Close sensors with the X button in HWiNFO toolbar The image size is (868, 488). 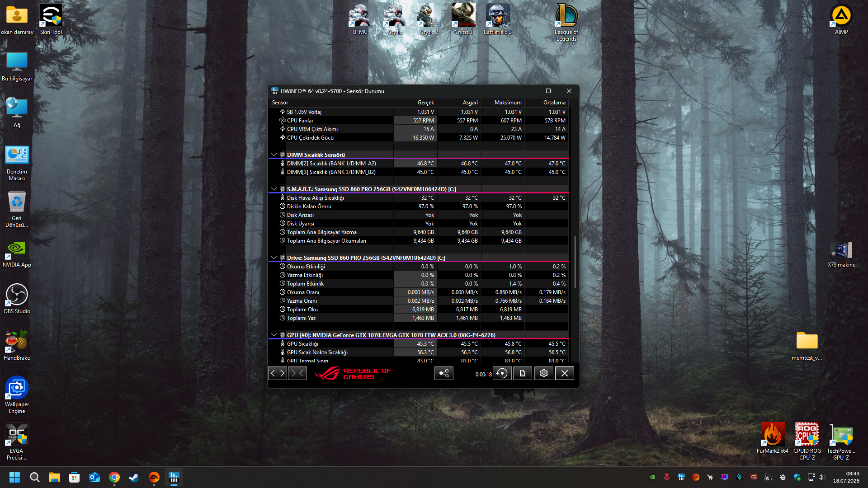[565, 373]
